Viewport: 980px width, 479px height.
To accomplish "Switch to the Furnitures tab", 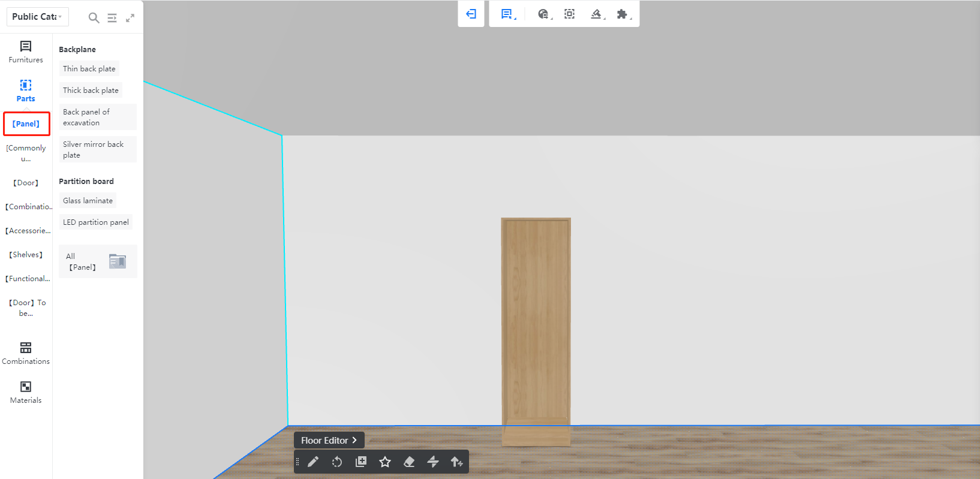I will (x=26, y=52).
